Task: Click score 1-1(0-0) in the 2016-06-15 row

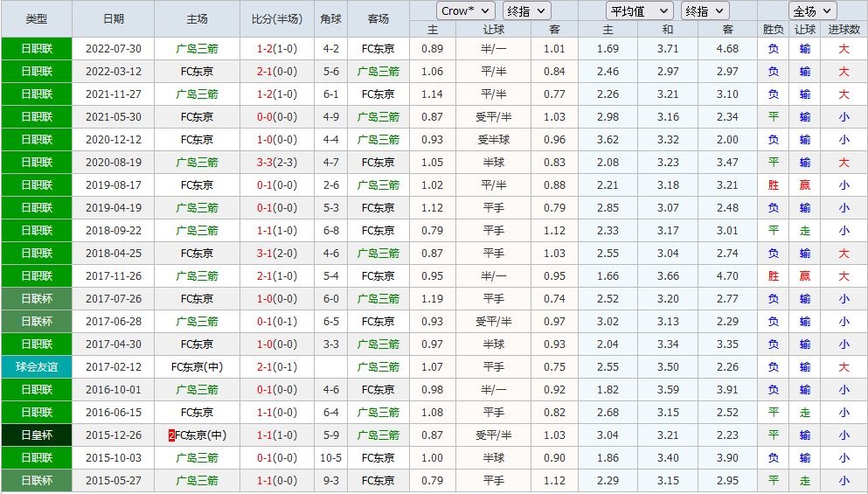Action: pos(277,413)
